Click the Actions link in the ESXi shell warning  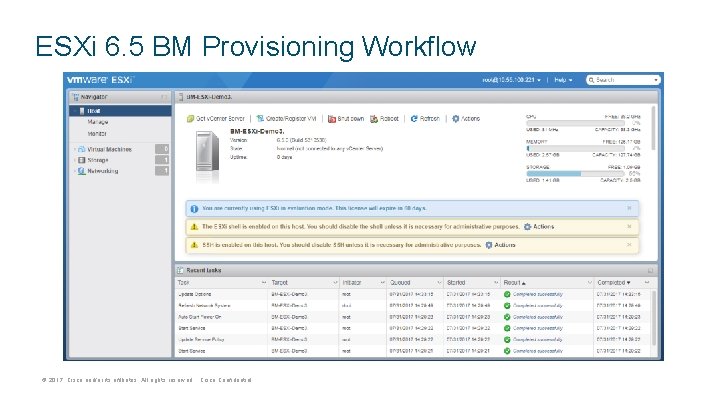[x=544, y=227]
